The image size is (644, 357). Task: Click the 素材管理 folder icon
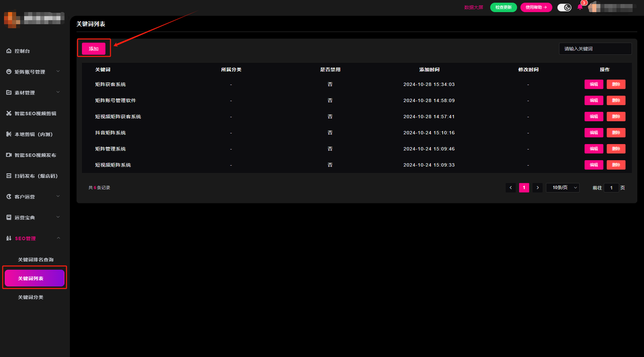point(9,93)
